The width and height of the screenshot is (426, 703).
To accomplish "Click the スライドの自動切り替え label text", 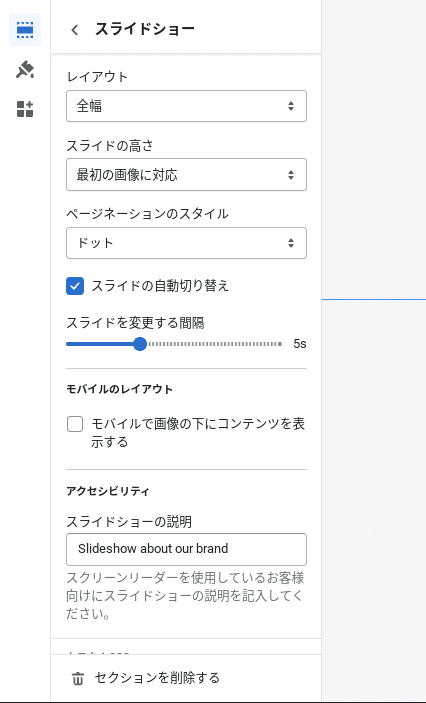I will pos(160,286).
